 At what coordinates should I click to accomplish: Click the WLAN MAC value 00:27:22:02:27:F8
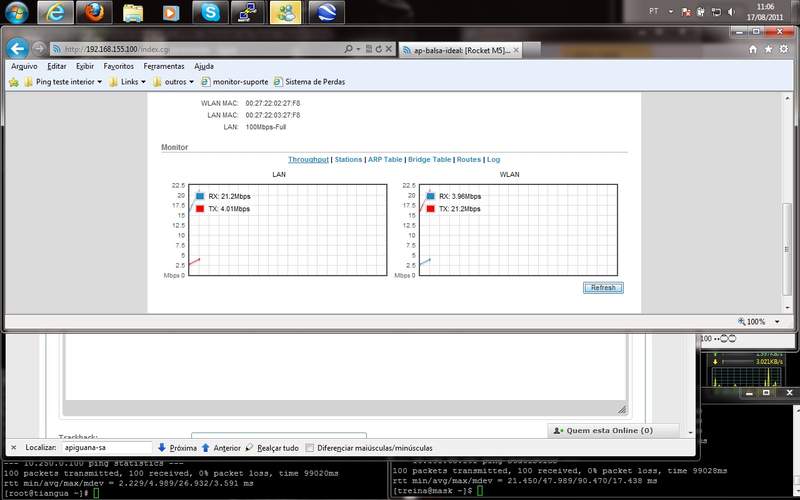coord(273,103)
